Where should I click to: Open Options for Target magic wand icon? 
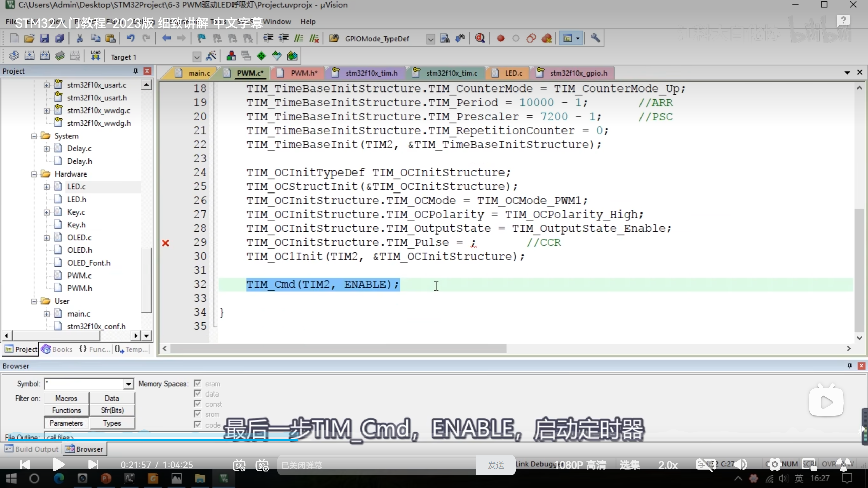pyautogui.click(x=211, y=56)
